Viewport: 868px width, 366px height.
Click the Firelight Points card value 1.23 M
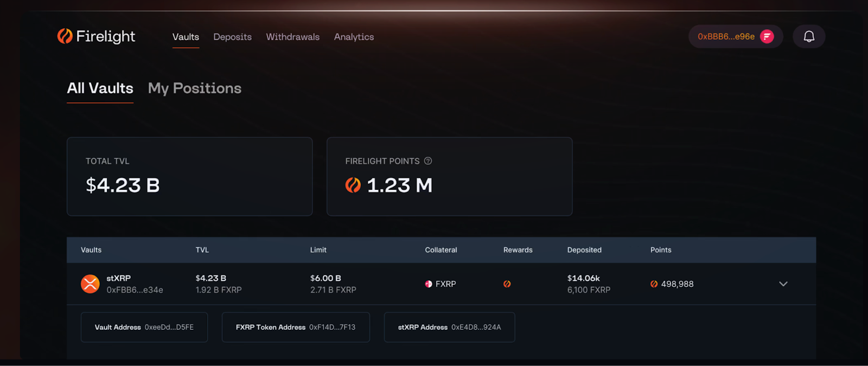coord(400,185)
